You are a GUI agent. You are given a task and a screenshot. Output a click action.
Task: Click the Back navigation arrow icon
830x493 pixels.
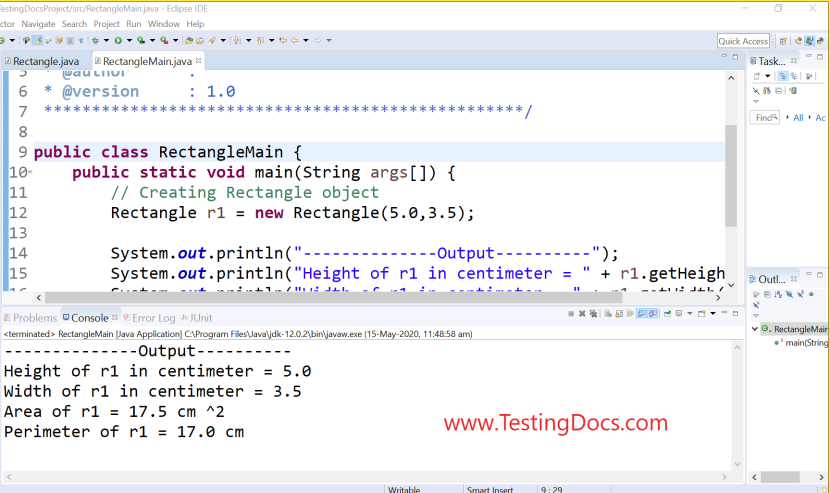[294, 40]
